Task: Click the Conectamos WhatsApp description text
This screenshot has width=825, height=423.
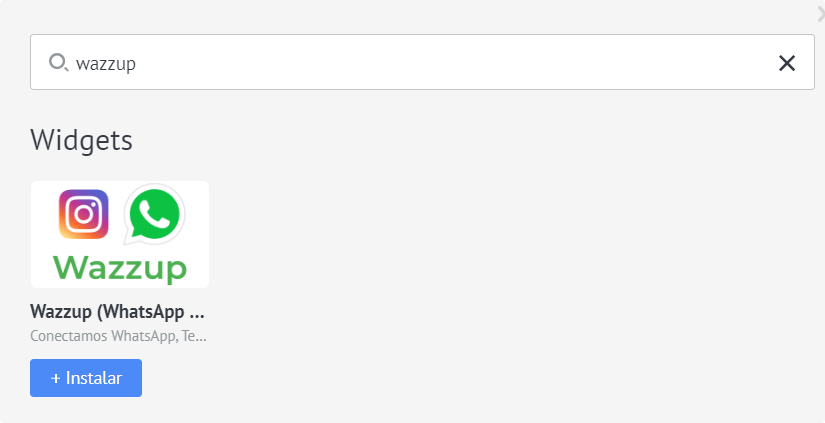Action: pos(118,336)
